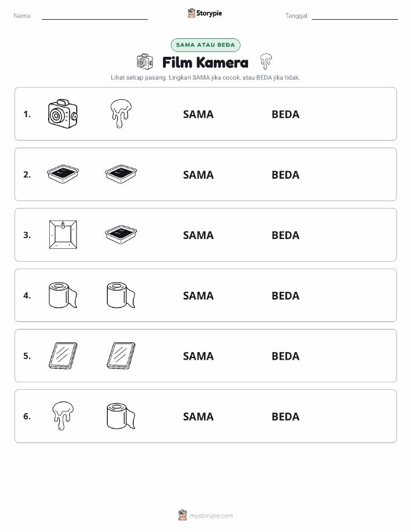The width and height of the screenshot is (411, 532).
Task: Choose BEDA for question 3
Action: click(286, 235)
